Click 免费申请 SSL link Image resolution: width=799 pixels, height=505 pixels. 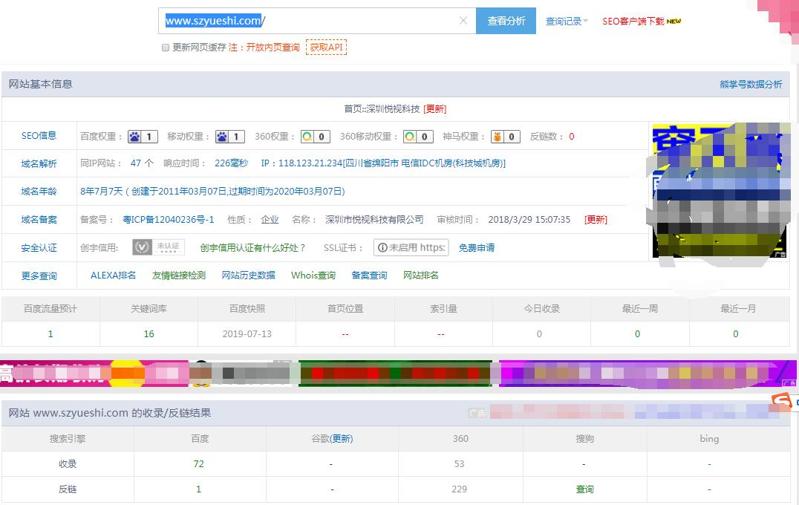(x=476, y=248)
